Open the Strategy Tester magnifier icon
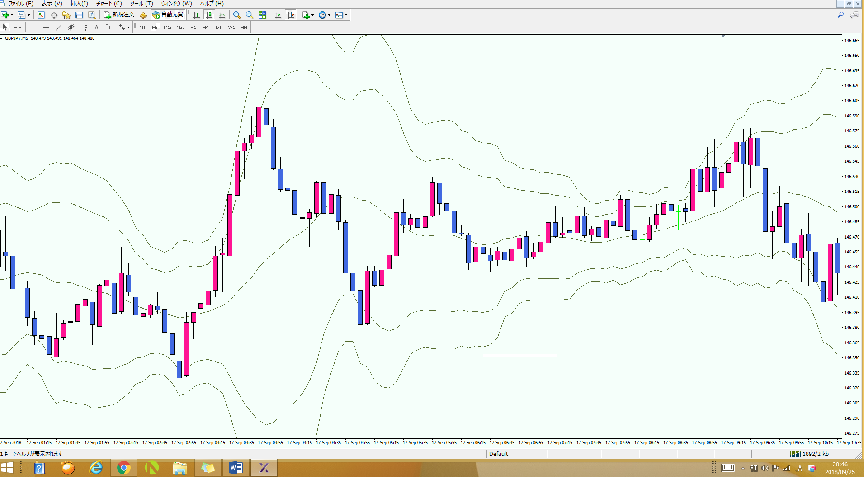 pos(92,15)
